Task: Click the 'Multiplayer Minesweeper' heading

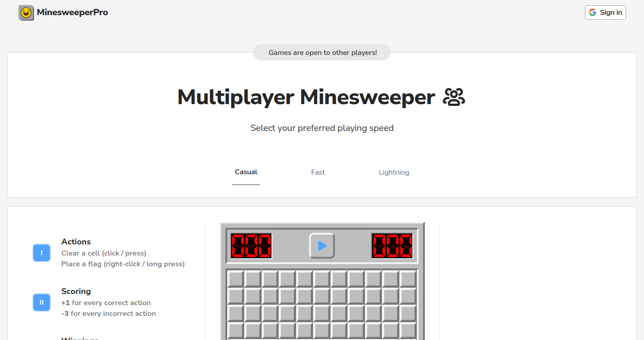Action: [306, 97]
